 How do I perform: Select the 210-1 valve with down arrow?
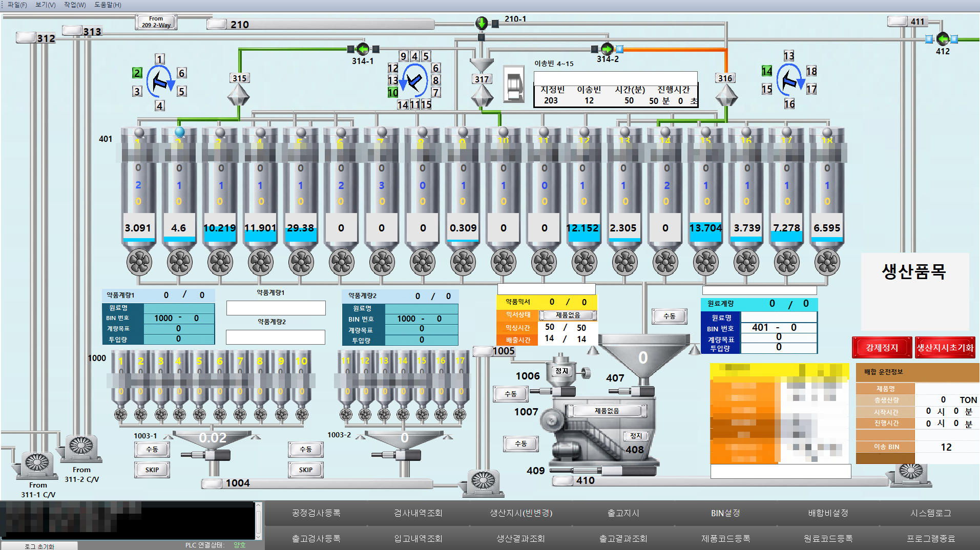[x=482, y=23]
